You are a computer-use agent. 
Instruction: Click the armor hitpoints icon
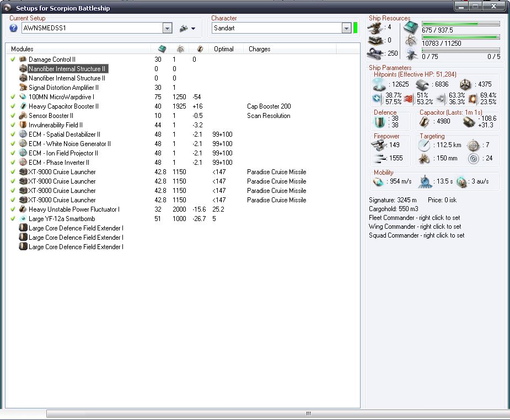coord(422,84)
